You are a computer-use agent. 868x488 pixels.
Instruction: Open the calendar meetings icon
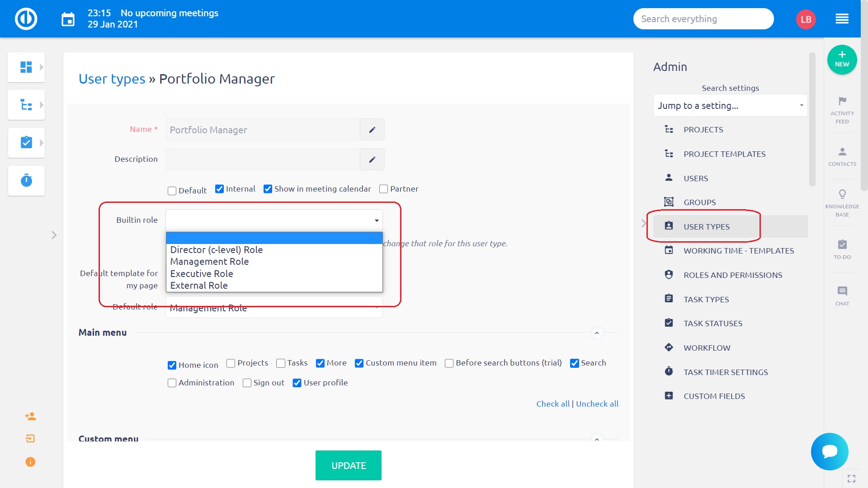point(68,19)
